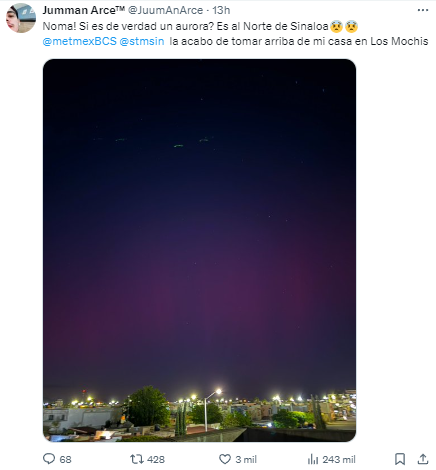436x470 pixels.
Task: Click the 3 mil likes count
Action: [x=246, y=460]
